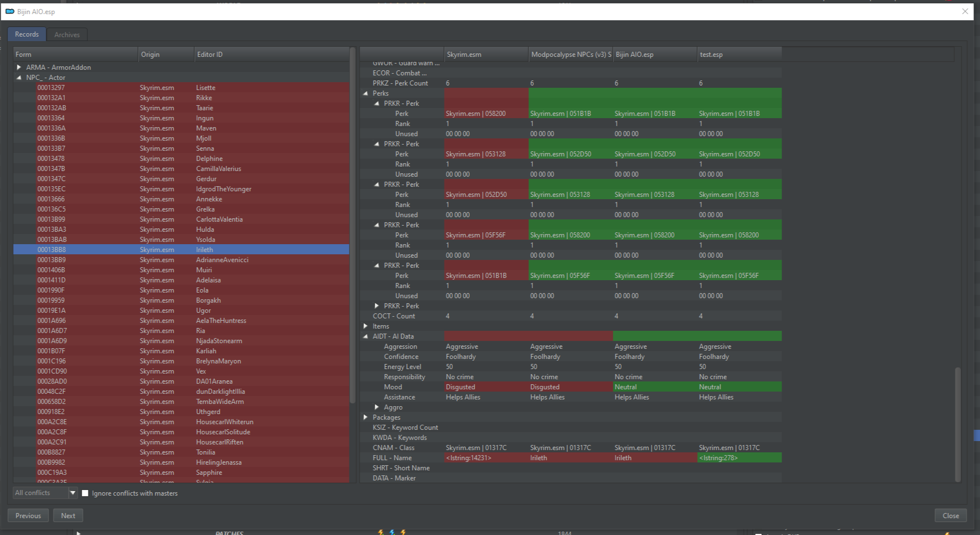The width and height of the screenshot is (980, 535).
Task: Select the HirelingJenassa record row
Action: click(181, 462)
